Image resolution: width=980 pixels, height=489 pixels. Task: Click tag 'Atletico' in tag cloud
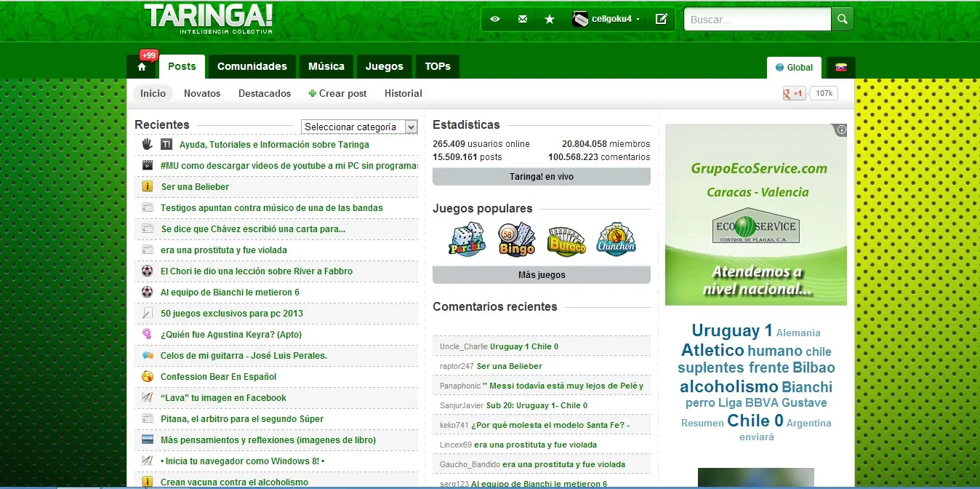click(x=712, y=350)
